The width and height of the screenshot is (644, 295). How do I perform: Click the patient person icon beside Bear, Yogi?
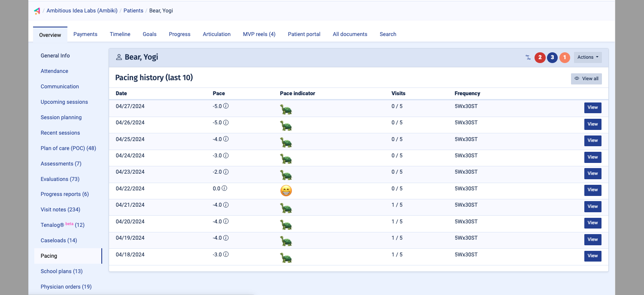pyautogui.click(x=118, y=57)
